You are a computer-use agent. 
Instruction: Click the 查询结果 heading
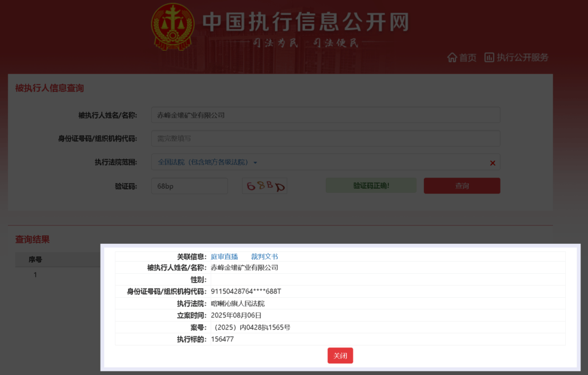32,239
